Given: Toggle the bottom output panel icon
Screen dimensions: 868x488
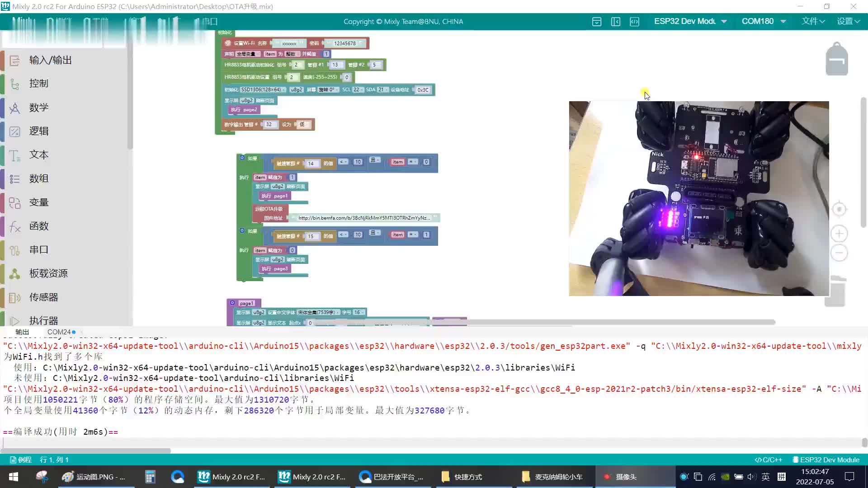Looking at the screenshot, I should pyautogui.click(x=597, y=22).
